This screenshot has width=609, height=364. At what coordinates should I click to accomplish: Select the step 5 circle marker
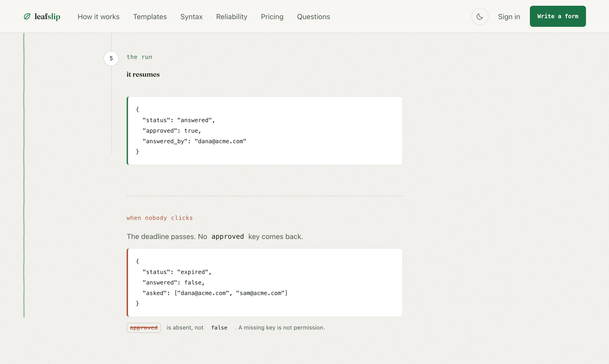tap(111, 58)
